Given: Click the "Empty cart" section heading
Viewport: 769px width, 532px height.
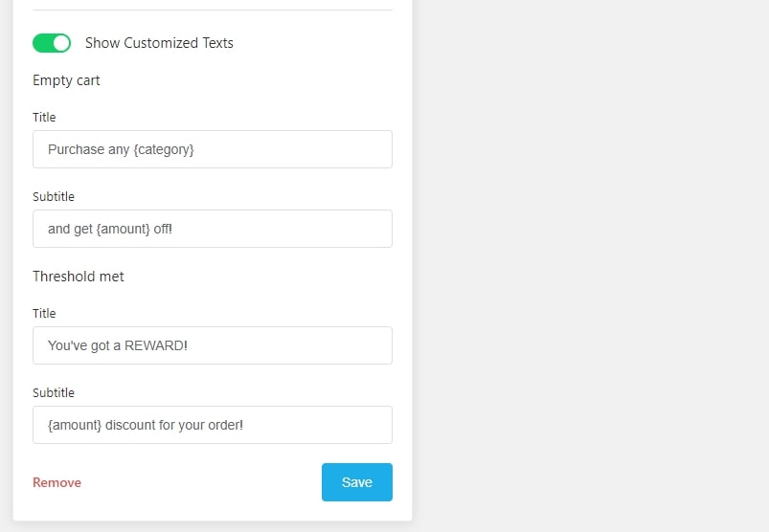Looking at the screenshot, I should coord(66,80).
